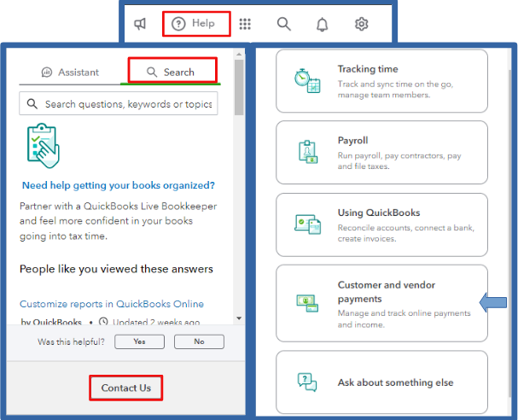Click the Contact Us button

tap(125, 388)
